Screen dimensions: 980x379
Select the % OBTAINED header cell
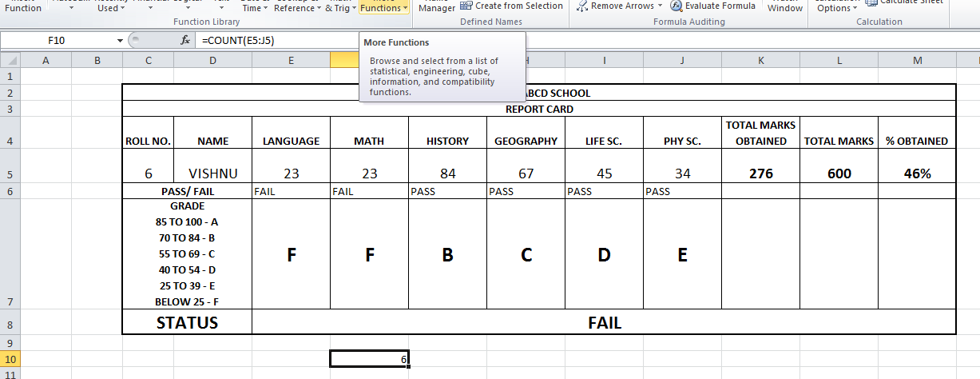(917, 133)
